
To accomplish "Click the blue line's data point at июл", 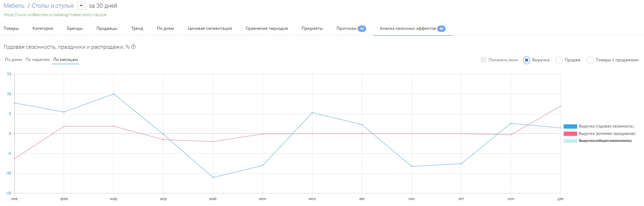I will (x=312, y=112).
